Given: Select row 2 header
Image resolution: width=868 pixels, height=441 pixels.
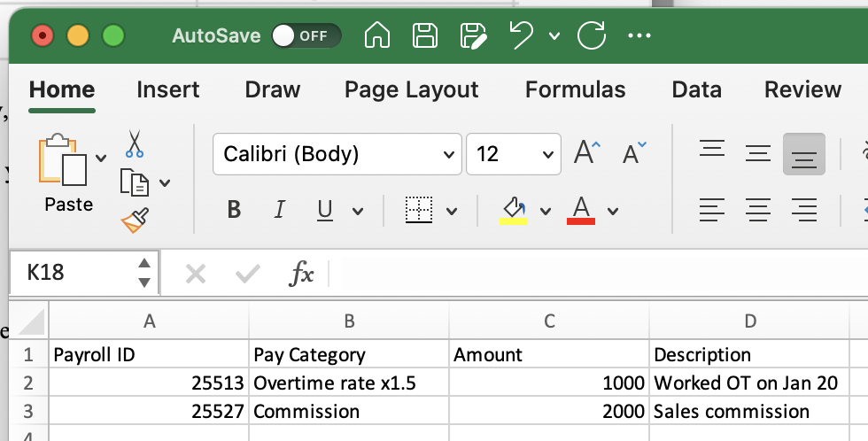Looking at the screenshot, I should click(28, 383).
